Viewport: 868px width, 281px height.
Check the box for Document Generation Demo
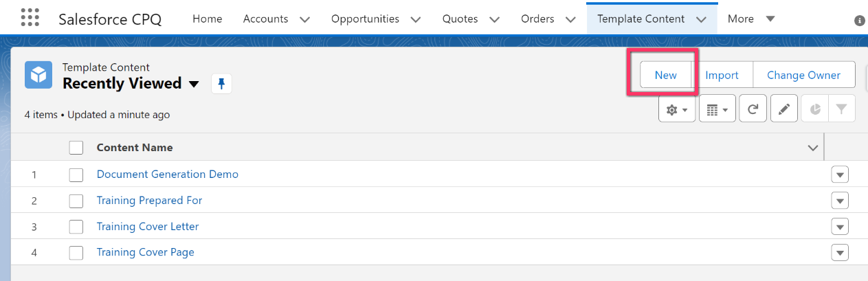coord(76,175)
